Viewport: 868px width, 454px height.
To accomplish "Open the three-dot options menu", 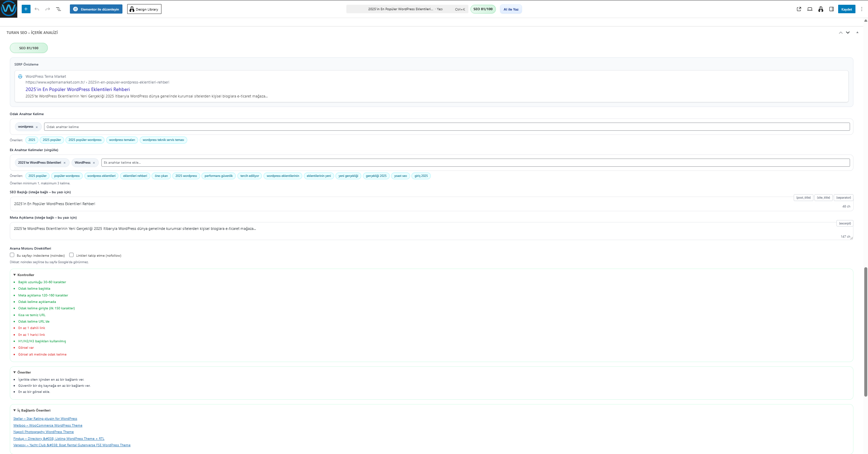I will pos(862,9).
